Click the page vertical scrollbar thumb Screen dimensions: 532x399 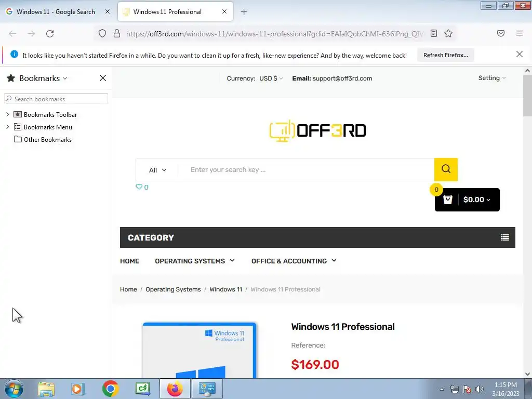tap(527, 96)
